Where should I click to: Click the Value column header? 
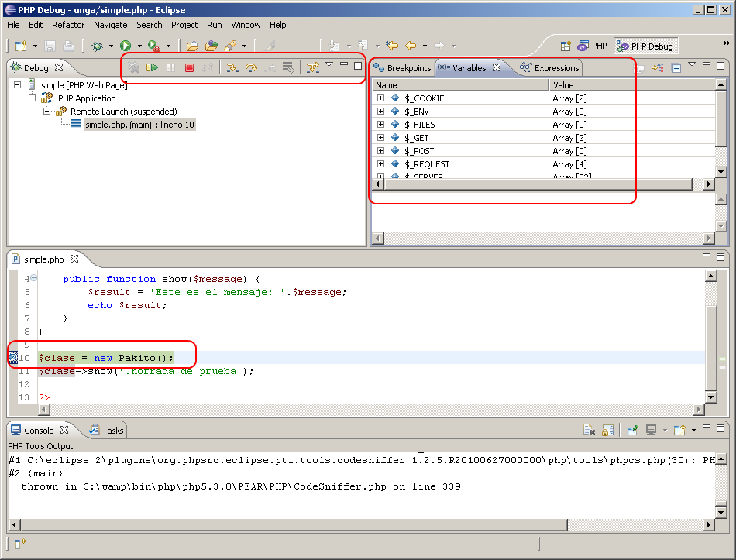coord(631,85)
